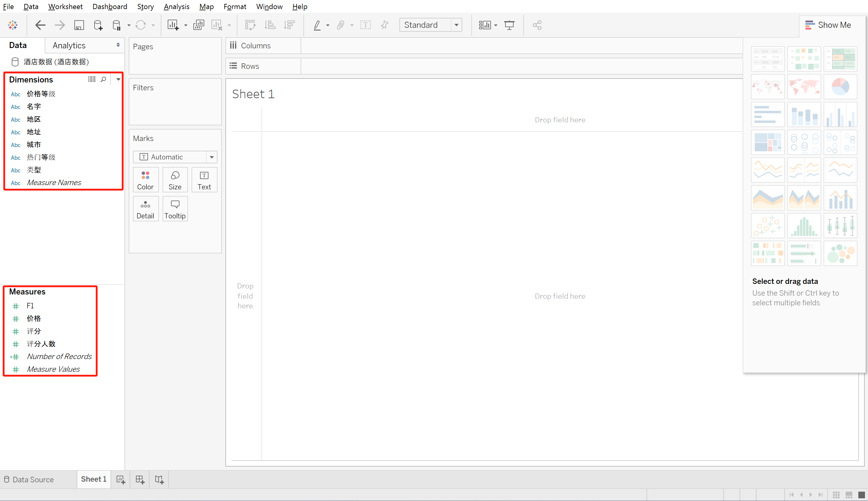The height and width of the screenshot is (501, 868).
Task: Click the search fields magnifier icon
Action: pyautogui.click(x=103, y=79)
